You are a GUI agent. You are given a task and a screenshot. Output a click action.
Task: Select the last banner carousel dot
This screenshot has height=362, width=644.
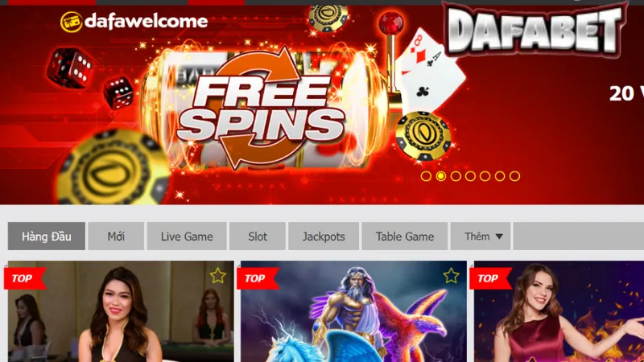514,176
